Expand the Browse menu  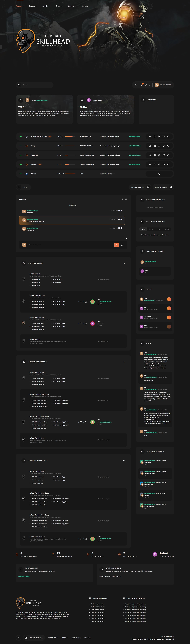(33, 6)
